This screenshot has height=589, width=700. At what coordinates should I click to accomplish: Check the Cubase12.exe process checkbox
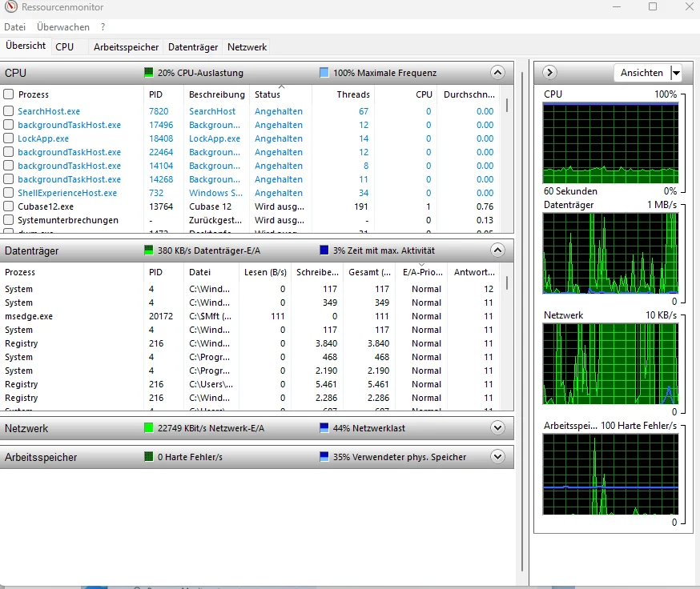click(x=8, y=206)
